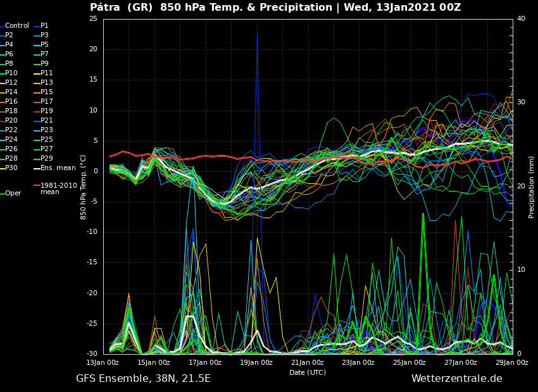538x392 pixels.
Task: Pick the "P3" legend entry
Action: [x=42, y=35]
